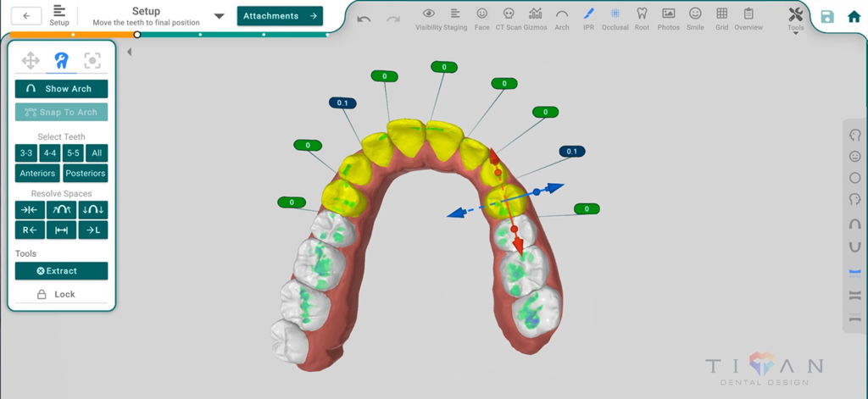
Task: Click the expand arch upward icon
Action: (x=61, y=210)
